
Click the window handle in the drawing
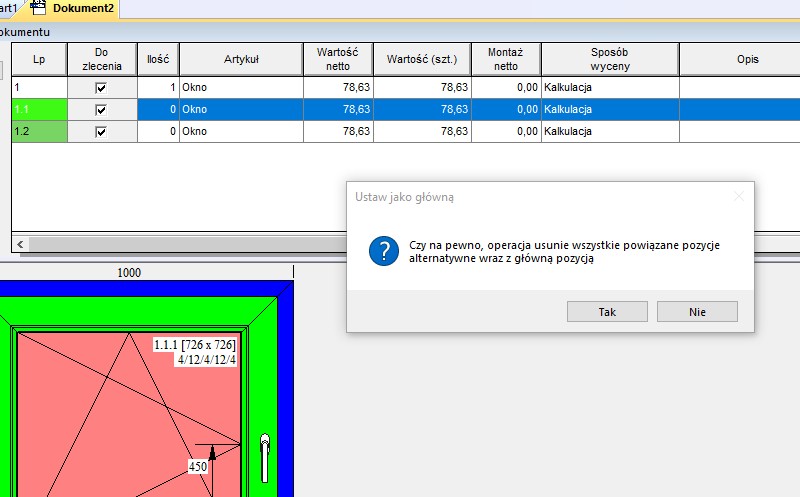click(265, 458)
